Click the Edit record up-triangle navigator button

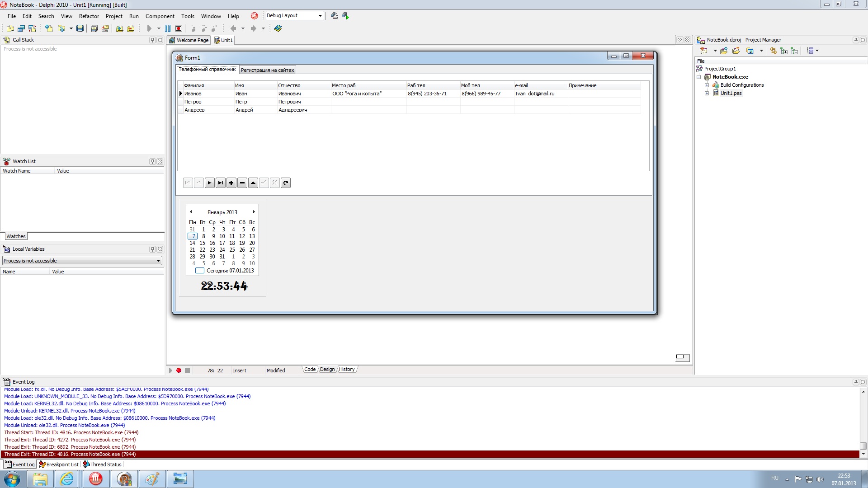point(253,183)
